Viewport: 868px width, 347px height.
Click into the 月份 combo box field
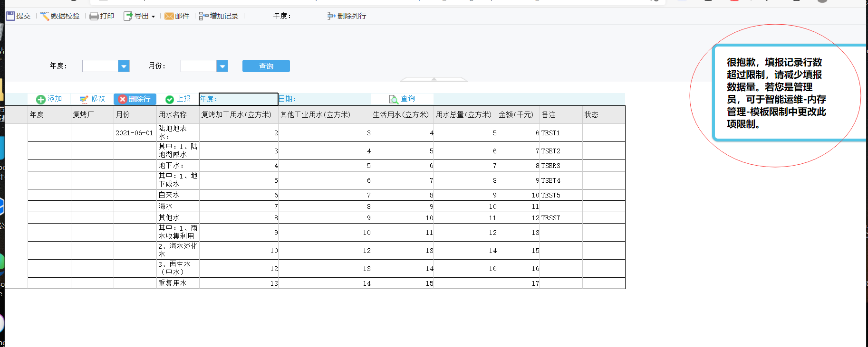pos(199,66)
